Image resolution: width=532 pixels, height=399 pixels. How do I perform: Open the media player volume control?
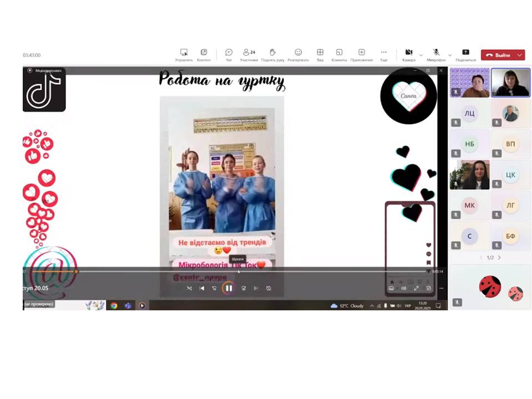pos(404,288)
